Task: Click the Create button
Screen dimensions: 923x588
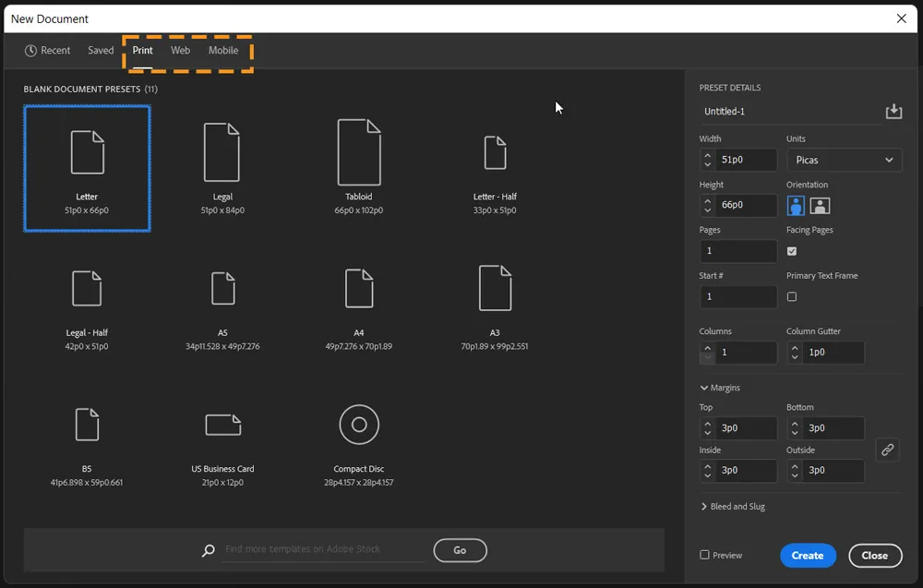Action: pos(808,555)
